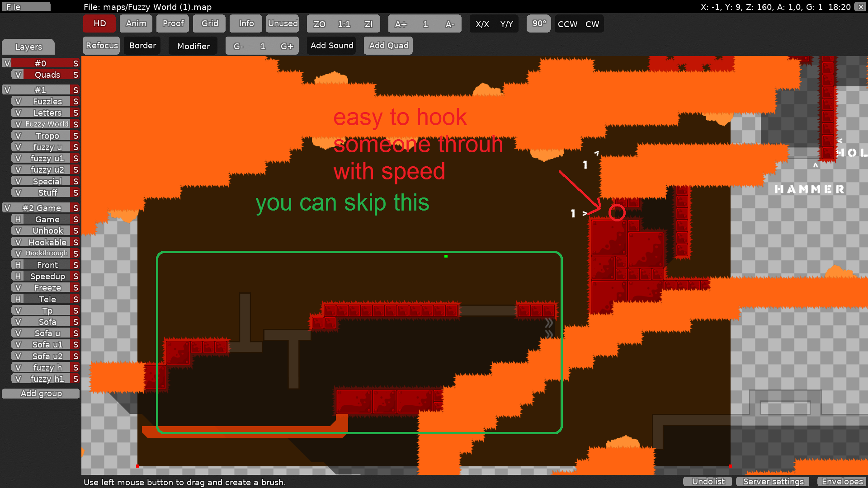Toggle the HD high detail option
Screen dimensions: 868x488
click(x=99, y=23)
